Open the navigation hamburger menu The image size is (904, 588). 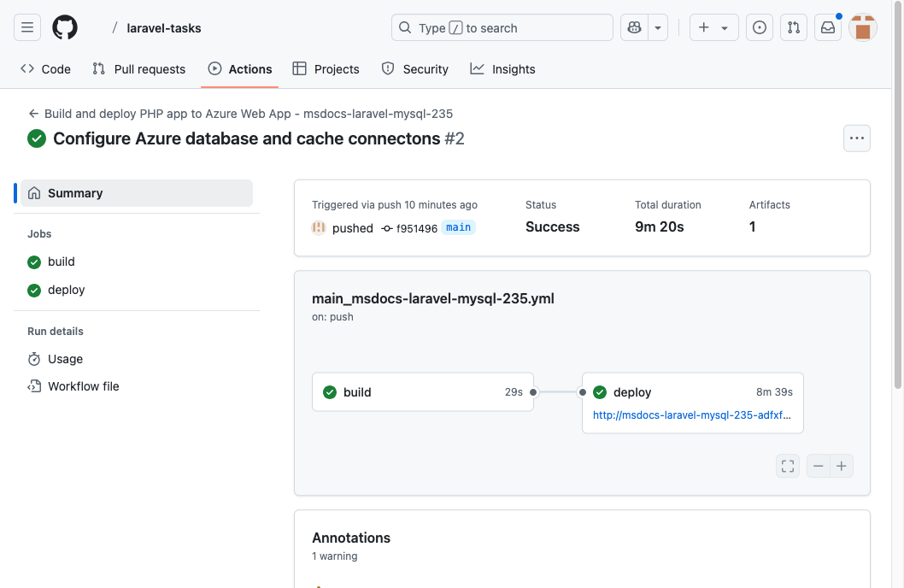tap(26, 26)
